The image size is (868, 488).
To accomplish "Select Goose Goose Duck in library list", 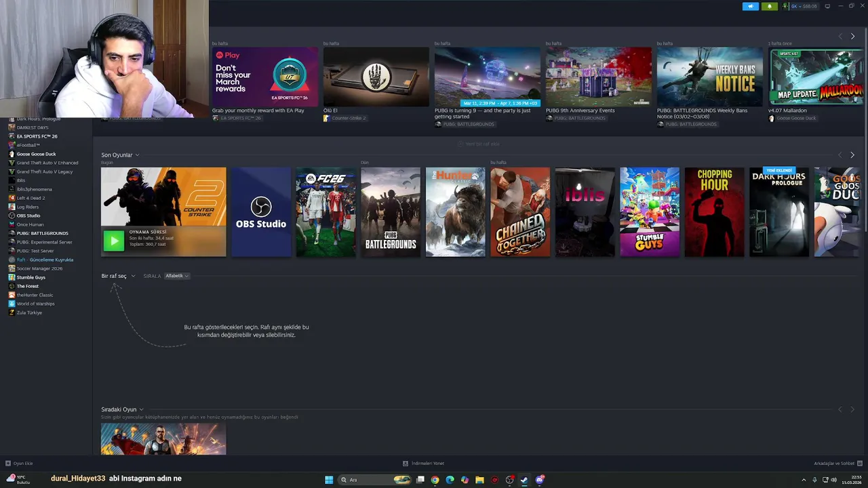I will 36,154.
